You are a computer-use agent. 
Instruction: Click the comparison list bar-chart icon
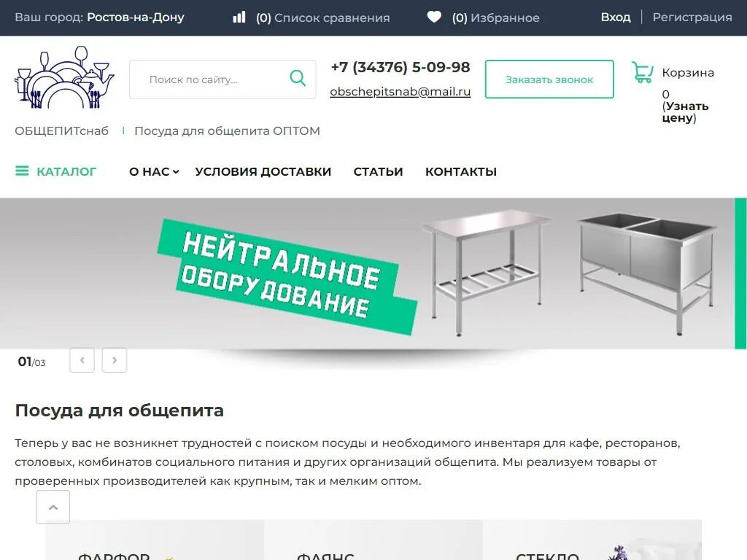point(239,17)
